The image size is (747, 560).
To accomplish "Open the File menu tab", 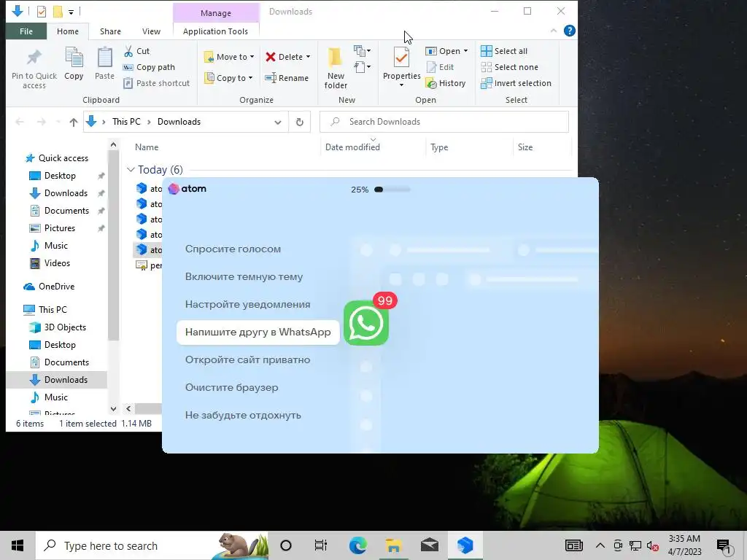I will pyautogui.click(x=26, y=31).
